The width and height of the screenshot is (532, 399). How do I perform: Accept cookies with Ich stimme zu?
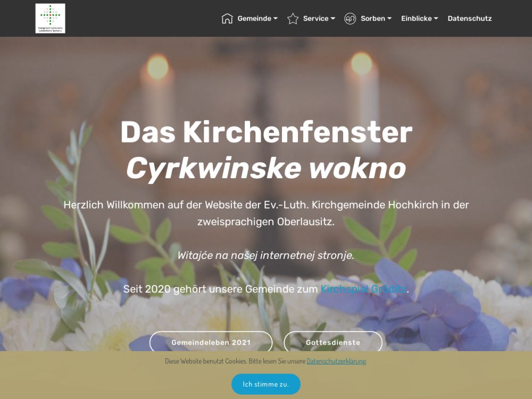coord(266,384)
